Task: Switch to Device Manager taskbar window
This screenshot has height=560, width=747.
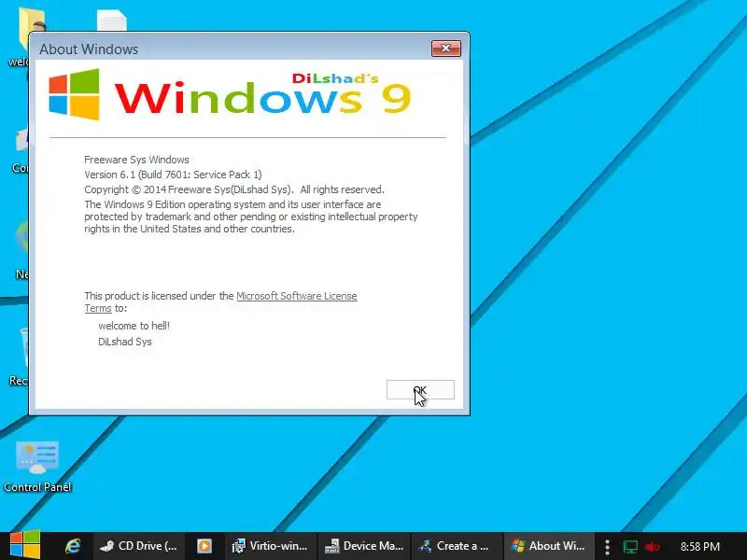Action: coord(364,546)
